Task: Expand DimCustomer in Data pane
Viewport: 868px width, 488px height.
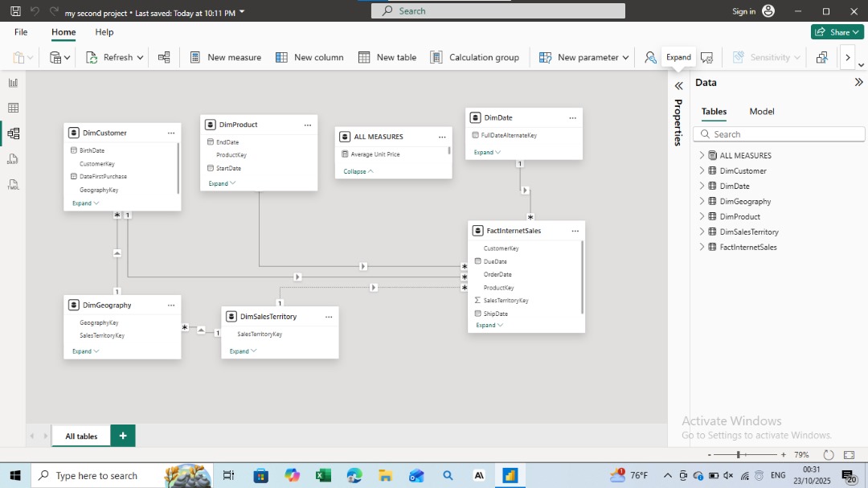Action: [x=702, y=170]
